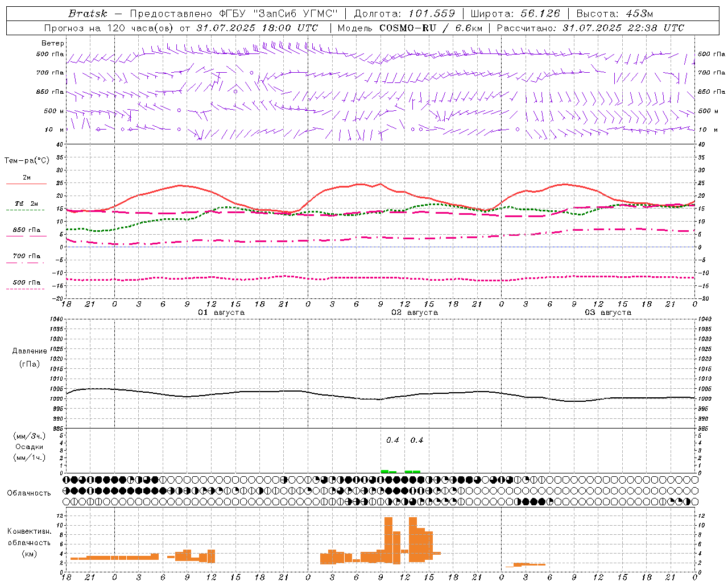Click the Широта value 56.126
Image resolution: width=728 pixels, height=582 pixels.
(x=537, y=14)
